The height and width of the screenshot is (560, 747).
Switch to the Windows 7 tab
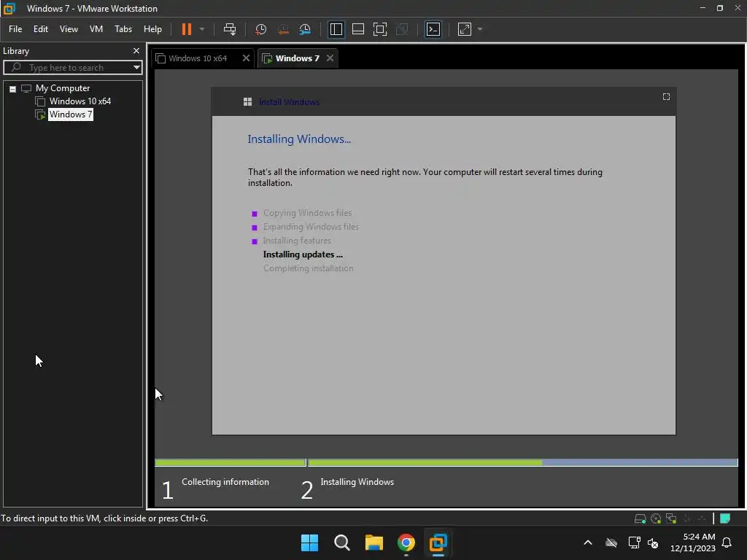297,58
